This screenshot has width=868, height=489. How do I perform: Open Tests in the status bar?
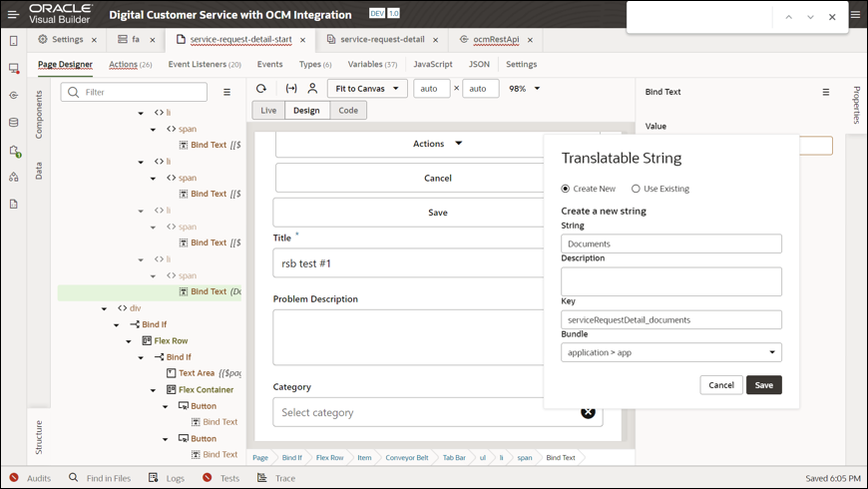(x=220, y=478)
